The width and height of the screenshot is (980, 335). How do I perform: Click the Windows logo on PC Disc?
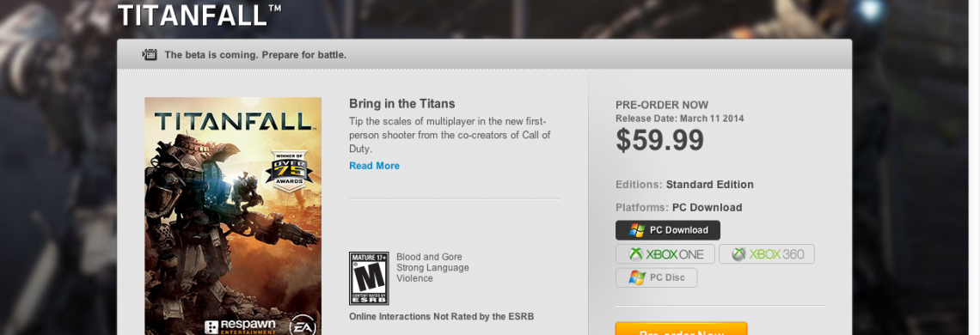point(637,277)
